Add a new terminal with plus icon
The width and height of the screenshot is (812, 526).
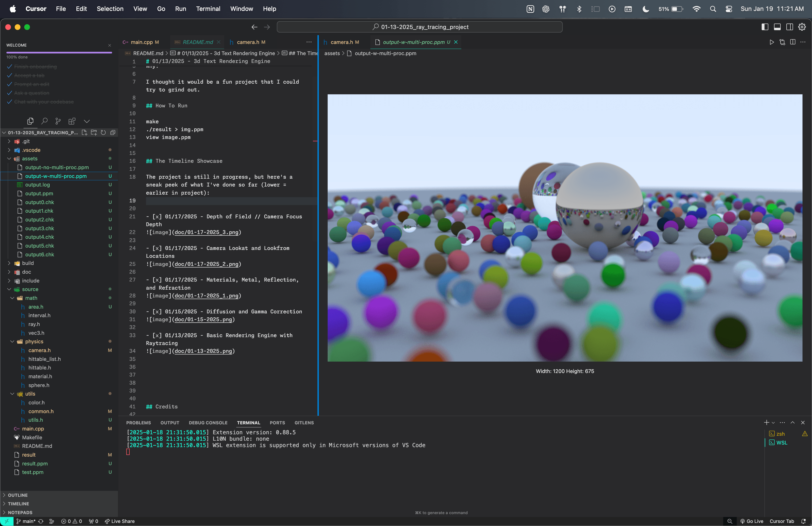(766, 423)
